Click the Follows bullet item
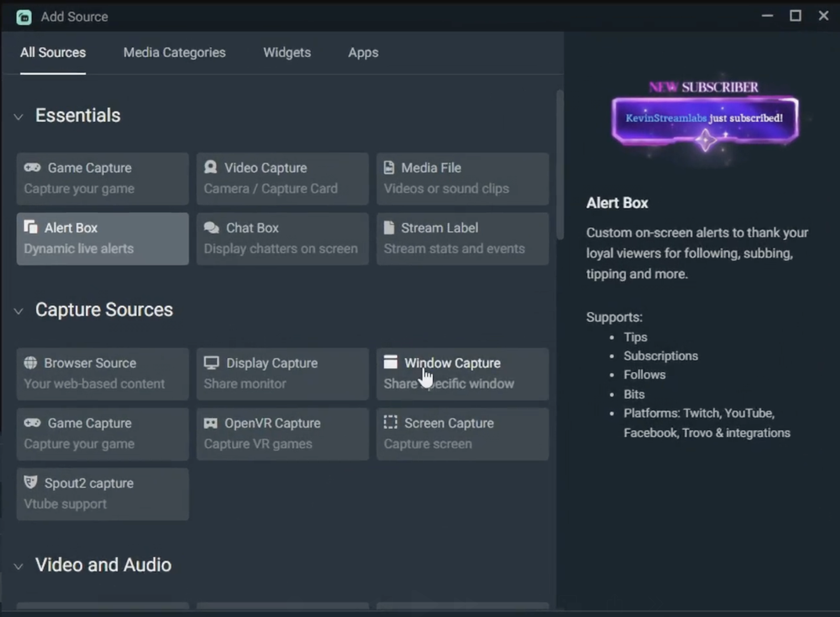 644,375
